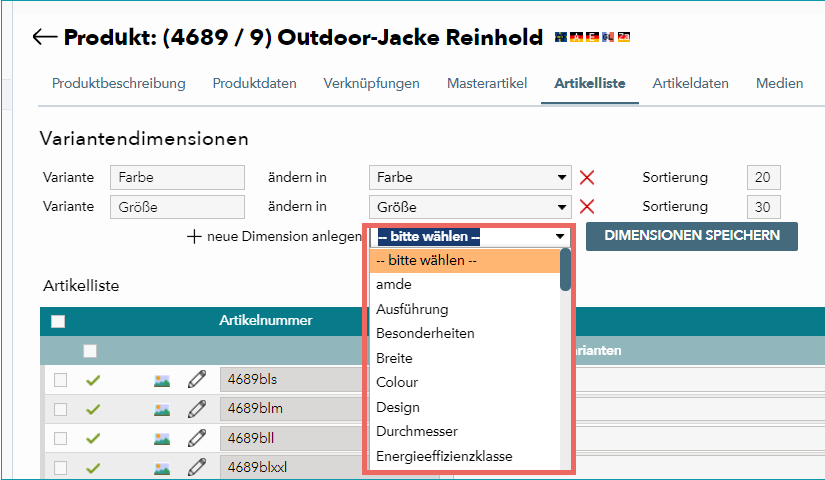Open the Artikeldaten tab
This screenshot has width=825, height=480.
pos(690,83)
